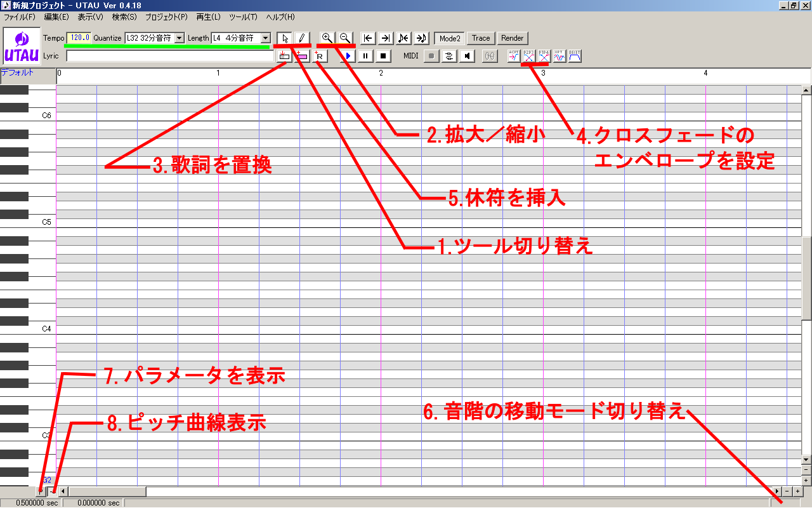Toggle the Mode2 button
Image resolution: width=812 pixels, height=508 pixels.
tap(449, 38)
